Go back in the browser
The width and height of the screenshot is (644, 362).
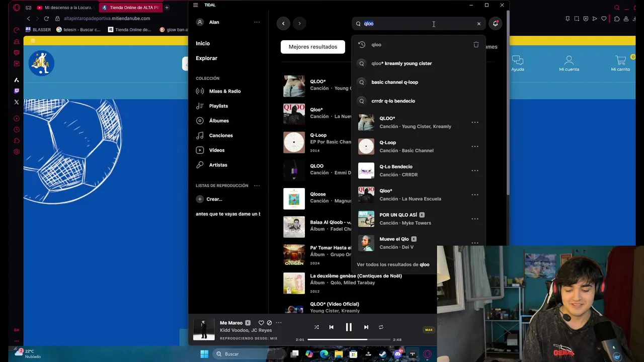(29, 19)
